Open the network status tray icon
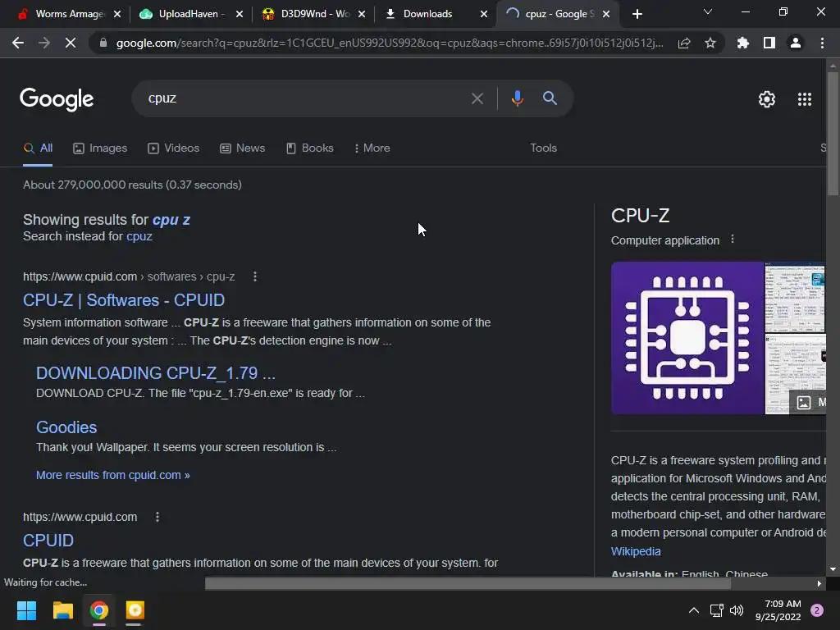Image resolution: width=840 pixels, height=630 pixels. pos(716,610)
